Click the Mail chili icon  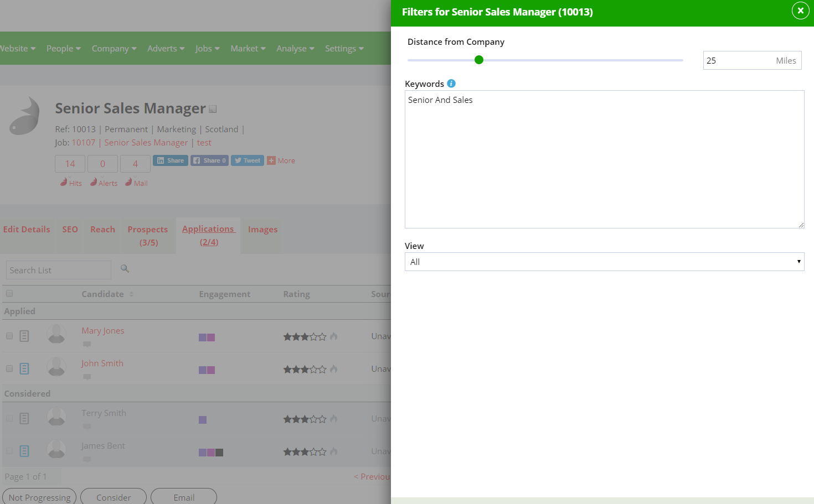point(128,181)
